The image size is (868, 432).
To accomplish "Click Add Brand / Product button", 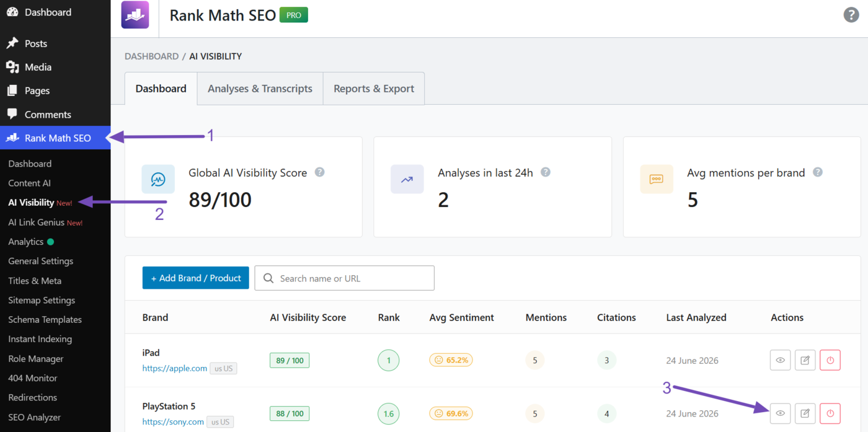I will 196,278.
